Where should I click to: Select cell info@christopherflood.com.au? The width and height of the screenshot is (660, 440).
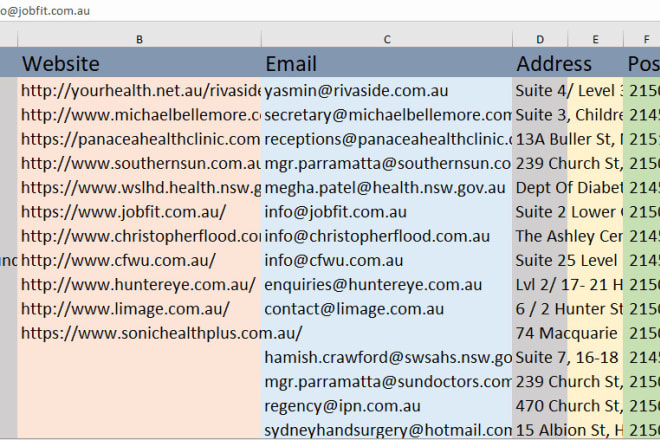[x=387, y=236]
